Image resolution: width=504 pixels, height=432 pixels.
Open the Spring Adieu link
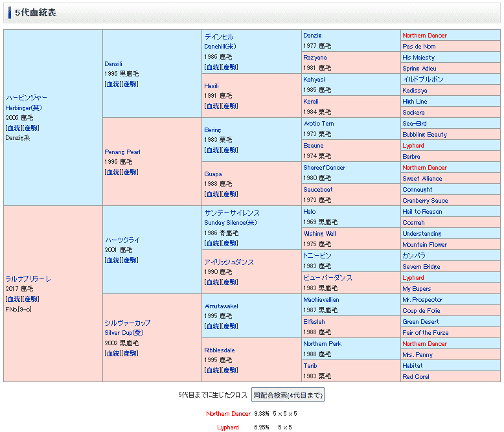click(x=420, y=69)
